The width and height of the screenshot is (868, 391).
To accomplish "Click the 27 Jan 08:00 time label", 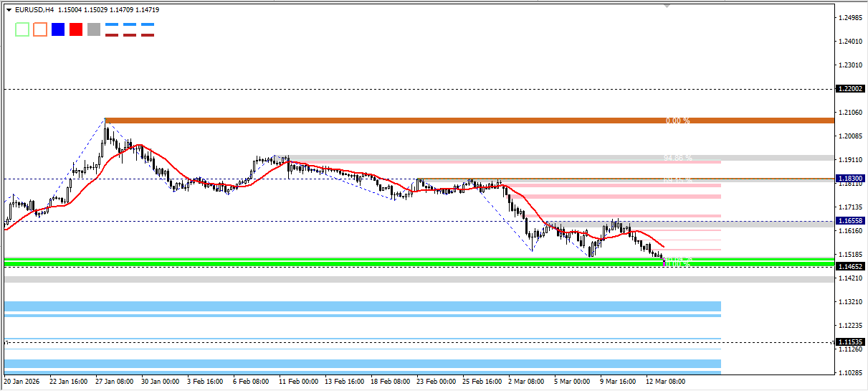I will (114, 382).
